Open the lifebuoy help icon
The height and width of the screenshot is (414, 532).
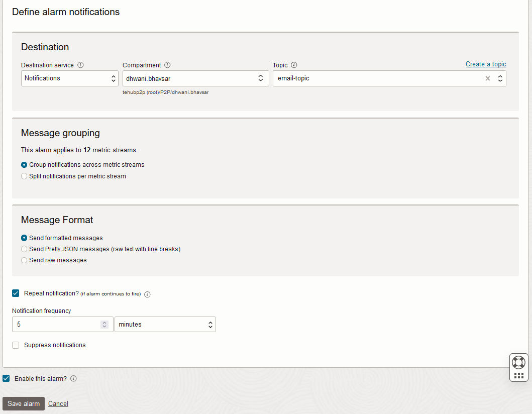518,362
